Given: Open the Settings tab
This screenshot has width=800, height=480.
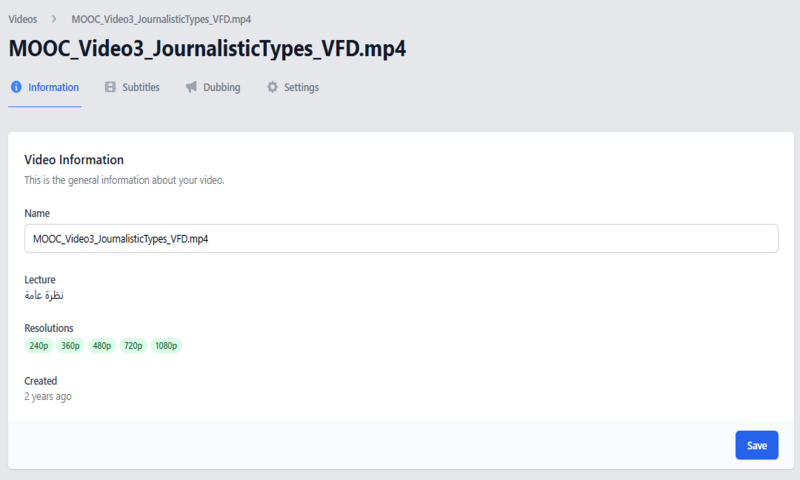Looking at the screenshot, I should (293, 87).
